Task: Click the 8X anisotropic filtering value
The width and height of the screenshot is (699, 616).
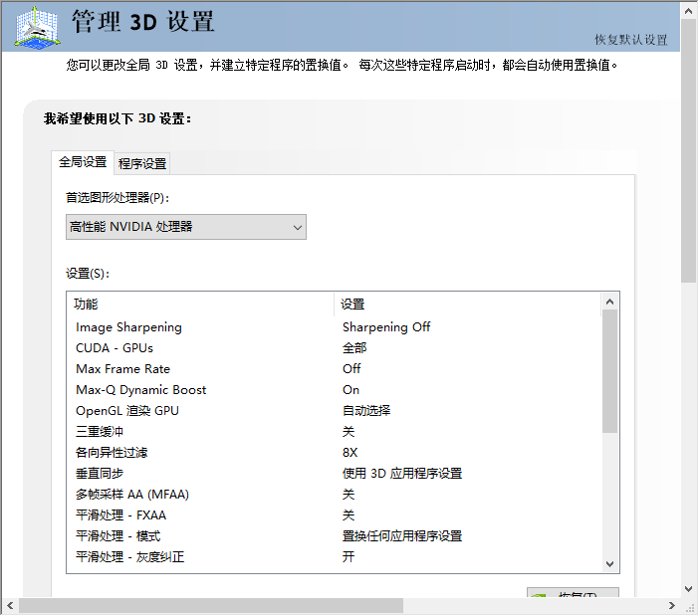Action: 349,453
